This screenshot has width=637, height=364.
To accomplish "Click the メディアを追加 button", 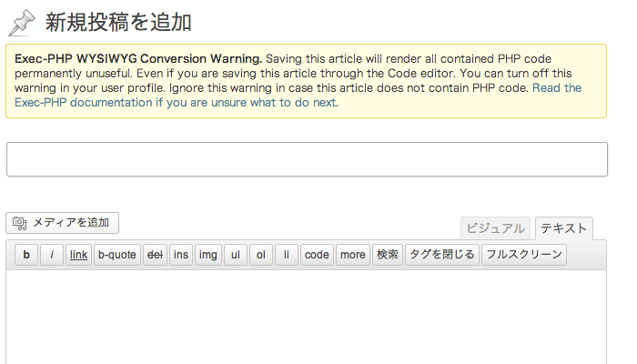I will click(63, 223).
